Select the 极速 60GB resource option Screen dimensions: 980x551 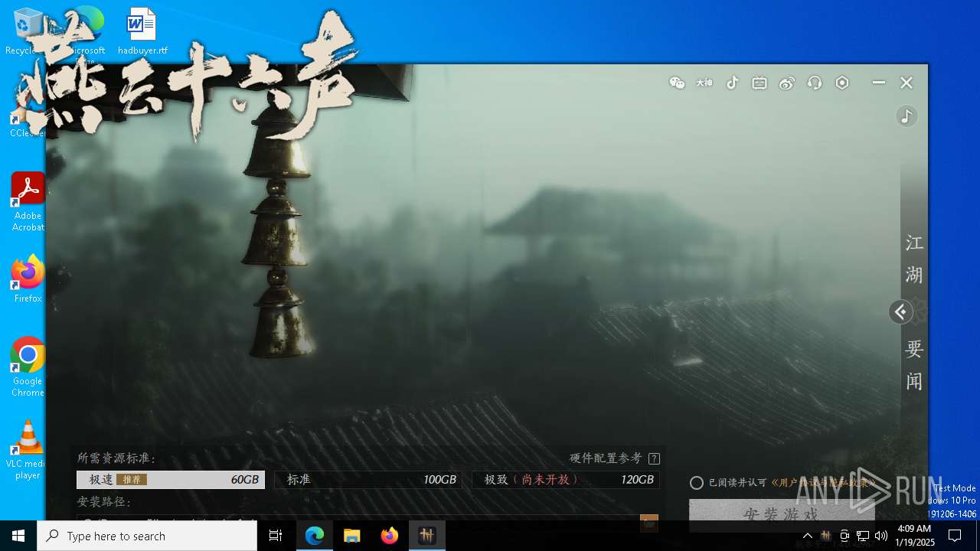tap(171, 480)
